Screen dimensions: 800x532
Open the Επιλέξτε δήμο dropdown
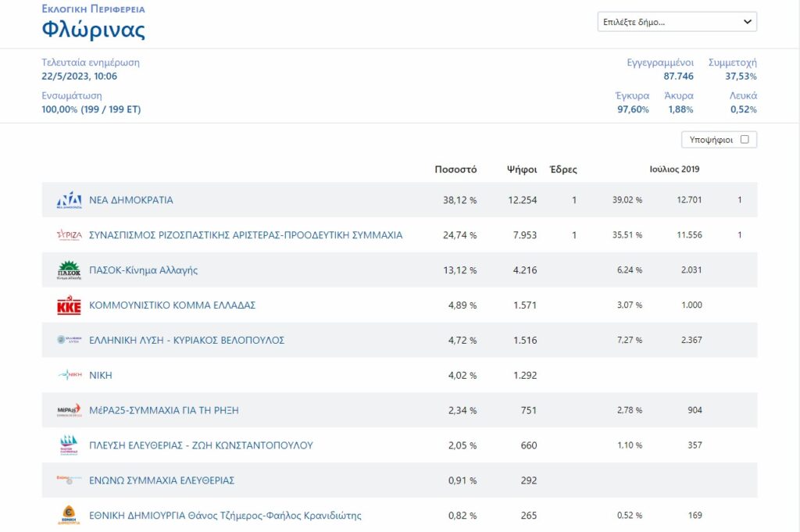pyautogui.click(x=677, y=22)
